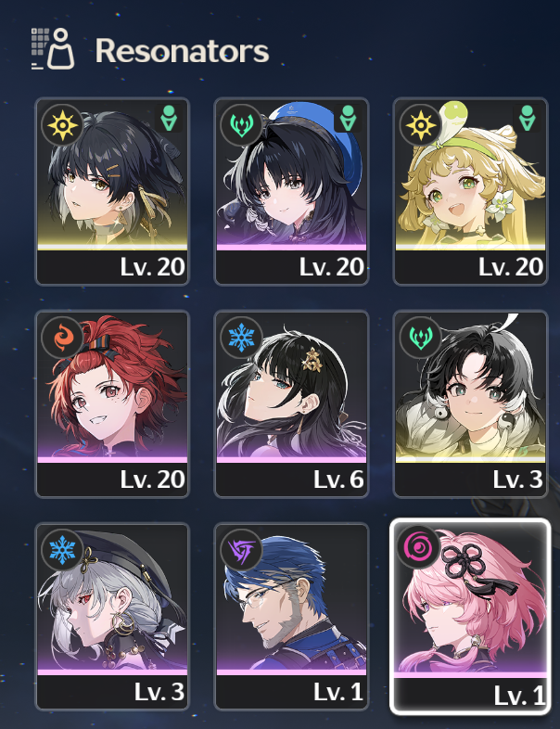The height and width of the screenshot is (729, 560).
Task: Click the Havoc swirl icon on pink-haired resonator
Action: tap(418, 547)
